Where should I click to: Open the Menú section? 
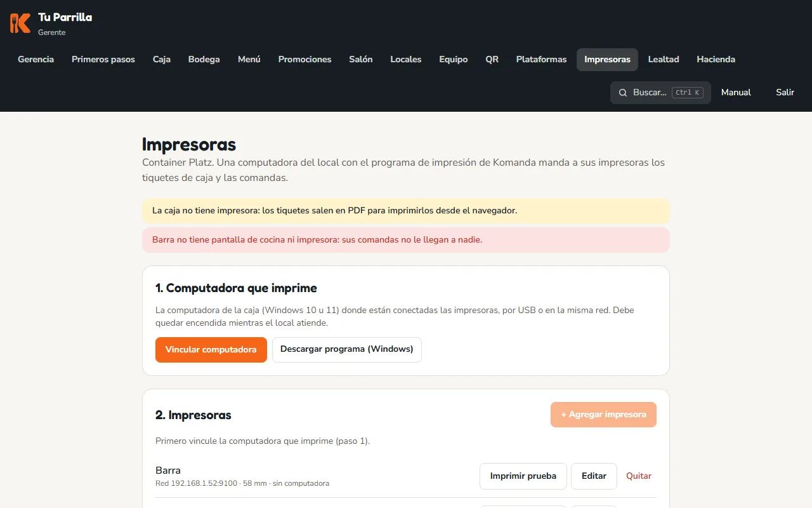[x=249, y=60]
